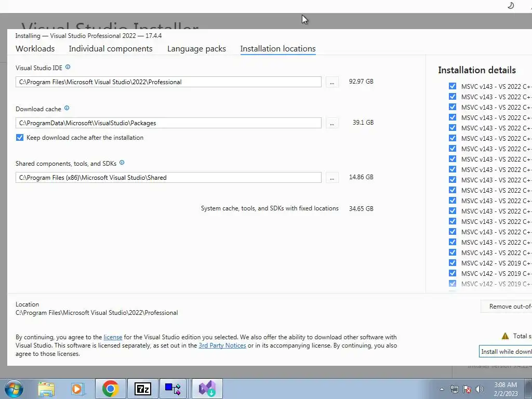Click the 92.97 GB size value

click(x=361, y=82)
